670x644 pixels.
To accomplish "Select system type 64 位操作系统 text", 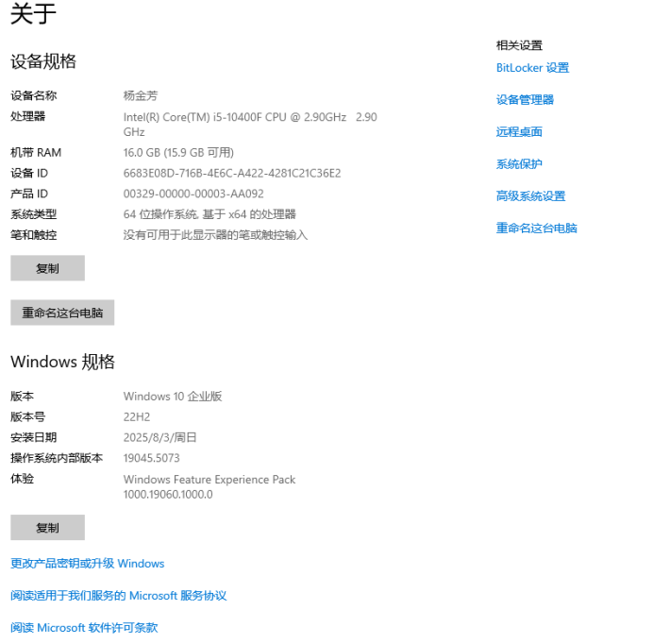I will tap(160, 214).
